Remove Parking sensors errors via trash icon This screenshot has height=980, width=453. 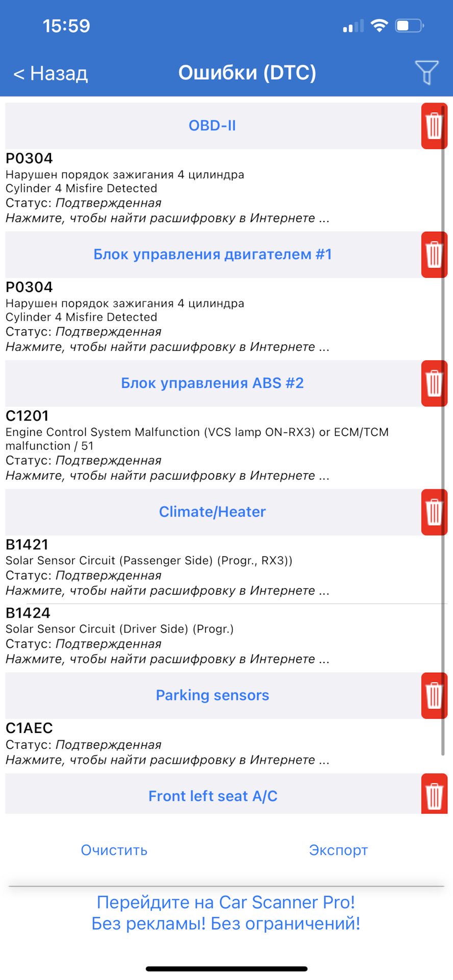(x=434, y=695)
